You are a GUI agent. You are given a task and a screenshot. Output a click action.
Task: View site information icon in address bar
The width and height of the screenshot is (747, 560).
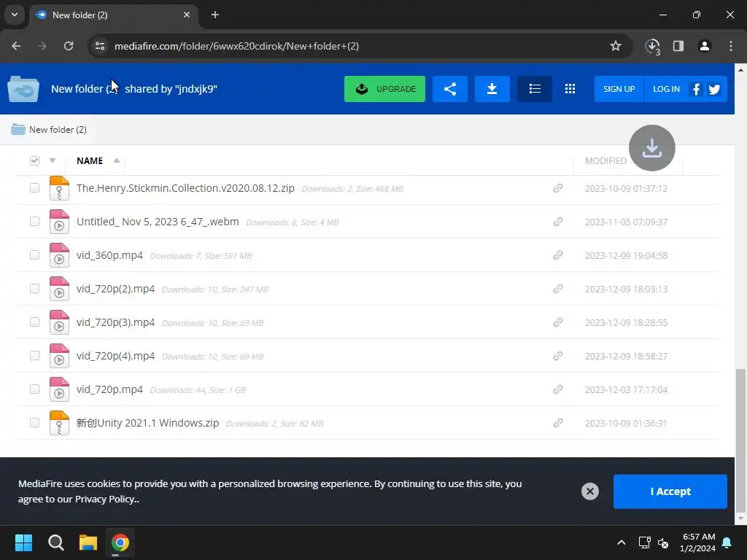[x=100, y=46]
